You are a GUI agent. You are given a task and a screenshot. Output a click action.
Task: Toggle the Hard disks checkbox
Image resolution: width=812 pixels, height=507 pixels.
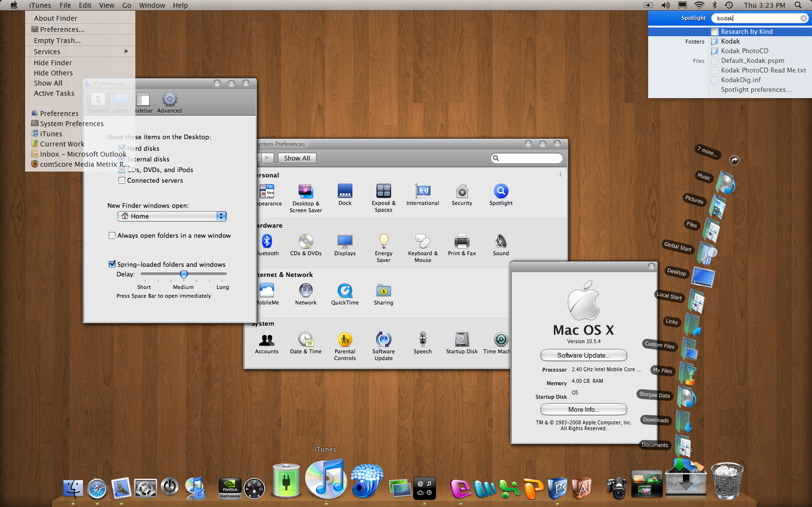[122, 148]
